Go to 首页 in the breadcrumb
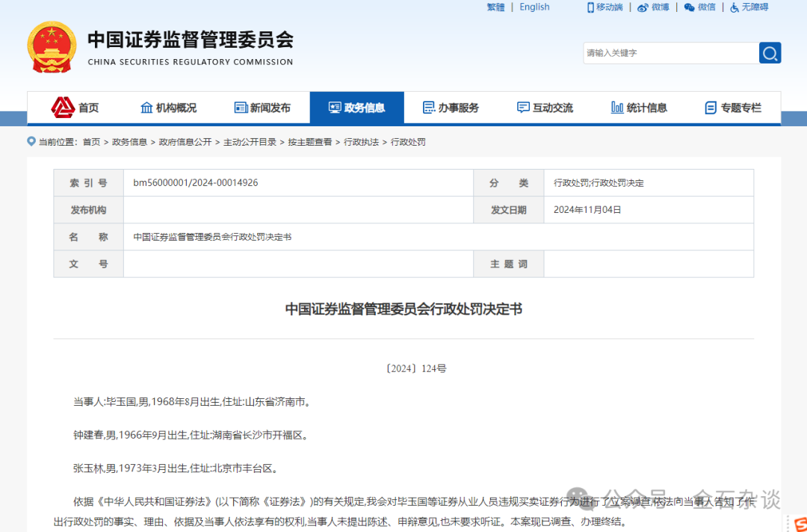 92,142
